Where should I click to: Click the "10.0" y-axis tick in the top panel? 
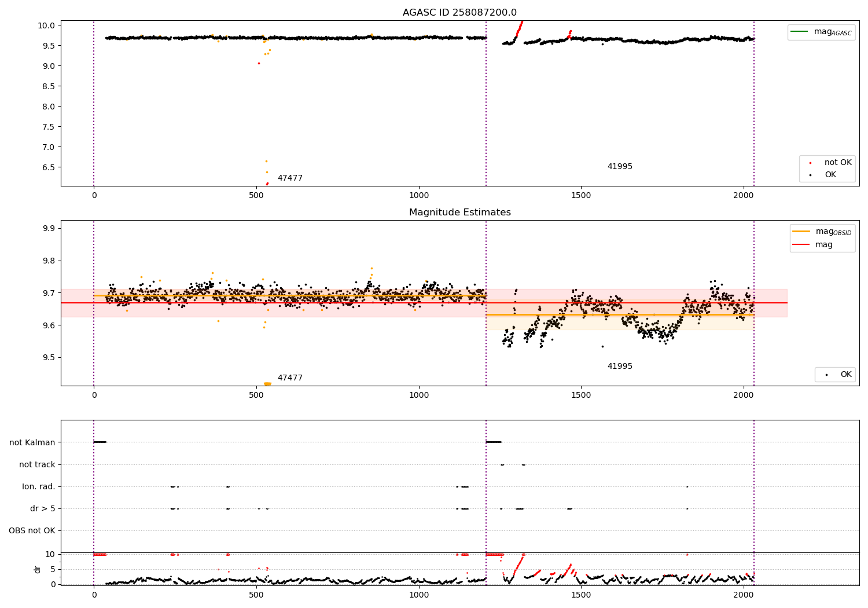46,25
